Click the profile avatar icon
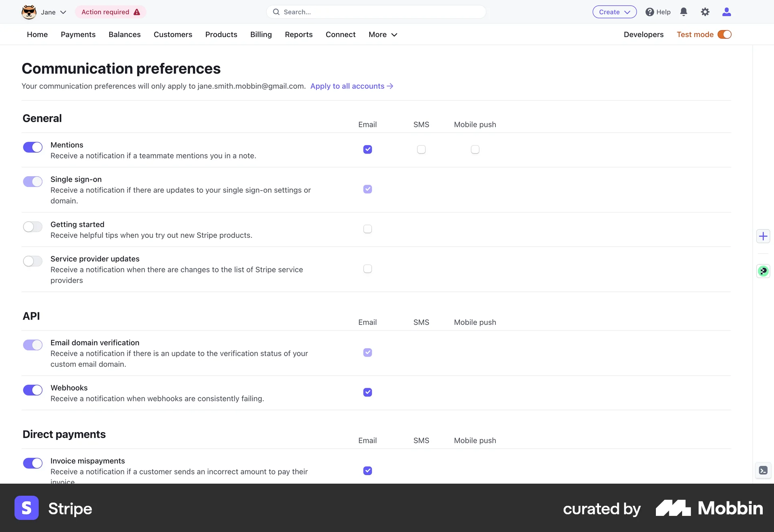 [727, 12]
